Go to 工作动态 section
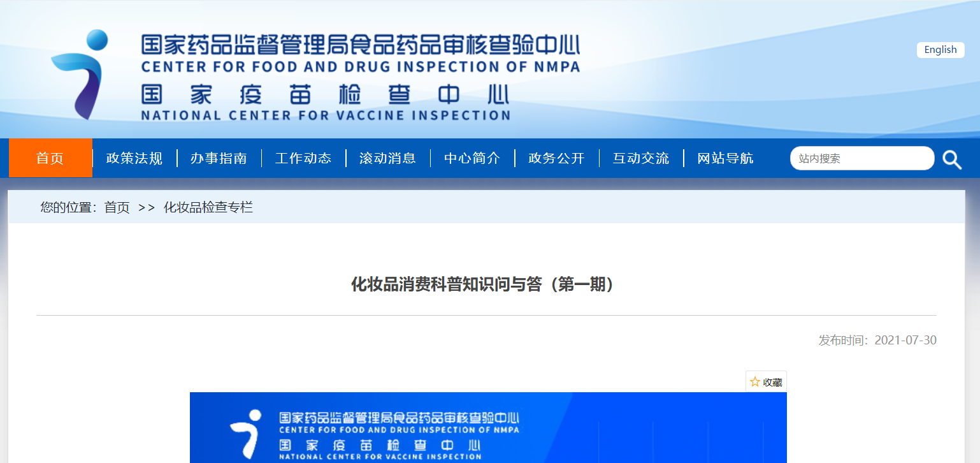 coord(303,158)
